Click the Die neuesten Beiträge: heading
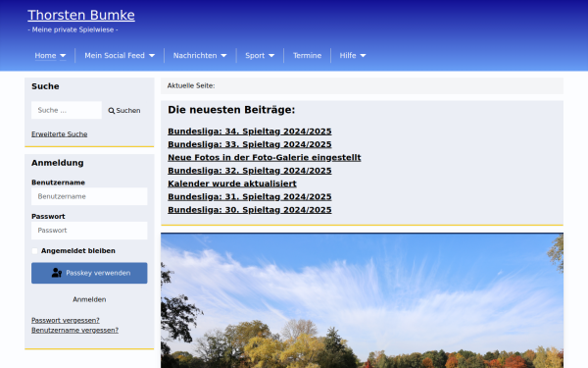The image size is (588, 368). [231, 110]
